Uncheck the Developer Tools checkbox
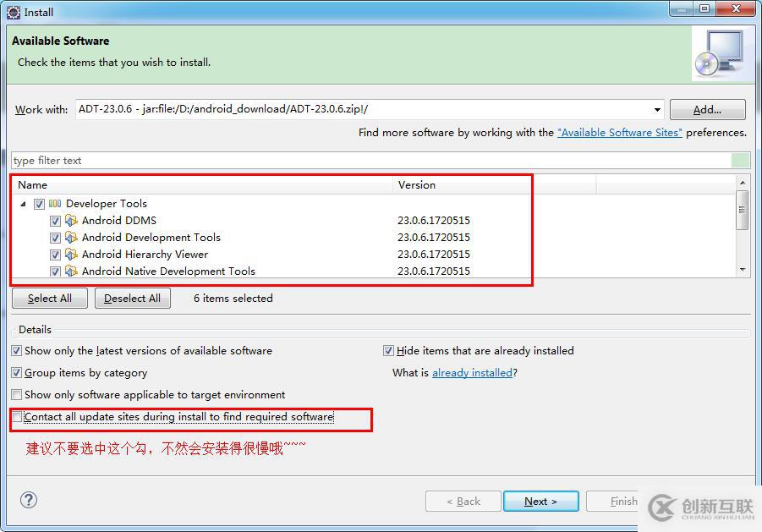The width and height of the screenshot is (762, 532). click(x=40, y=204)
